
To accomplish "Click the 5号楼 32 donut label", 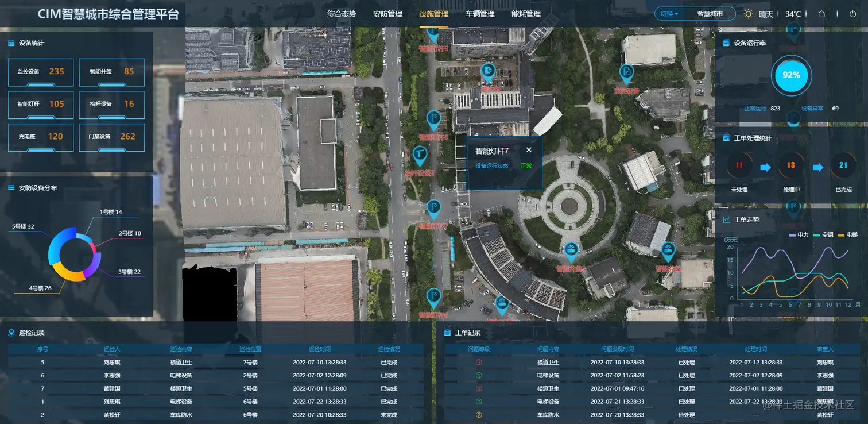I will click(23, 226).
